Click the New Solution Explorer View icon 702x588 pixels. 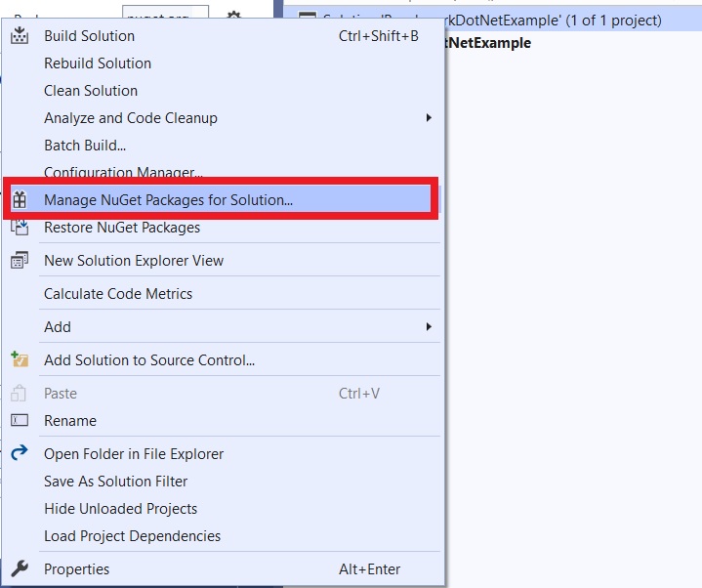click(x=20, y=261)
